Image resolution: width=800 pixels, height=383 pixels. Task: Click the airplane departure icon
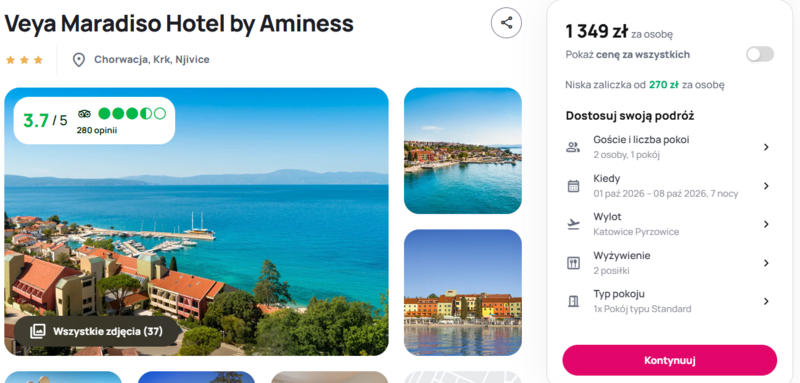point(573,224)
